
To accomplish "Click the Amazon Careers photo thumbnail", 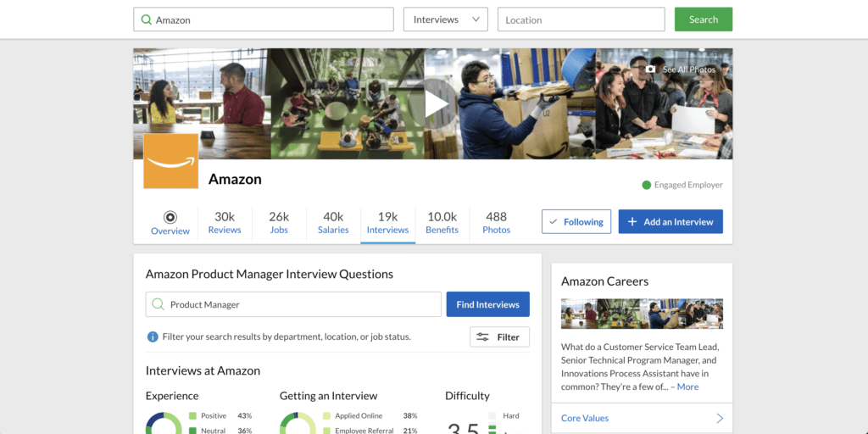I will coord(642,314).
